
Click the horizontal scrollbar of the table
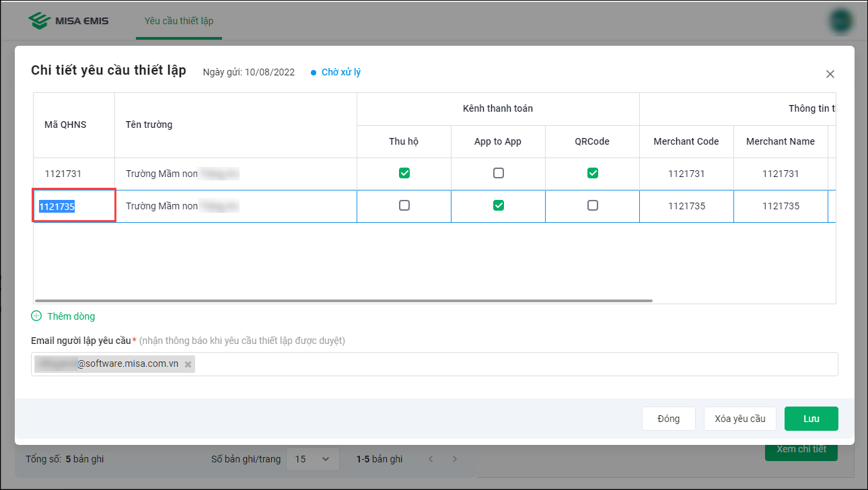click(x=343, y=300)
